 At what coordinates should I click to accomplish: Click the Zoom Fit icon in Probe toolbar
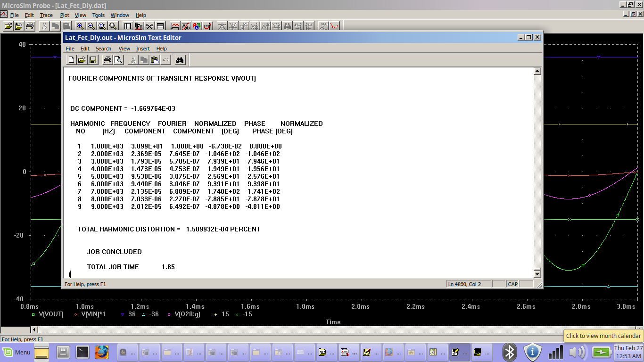pyautogui.click(x=113, y=26)
